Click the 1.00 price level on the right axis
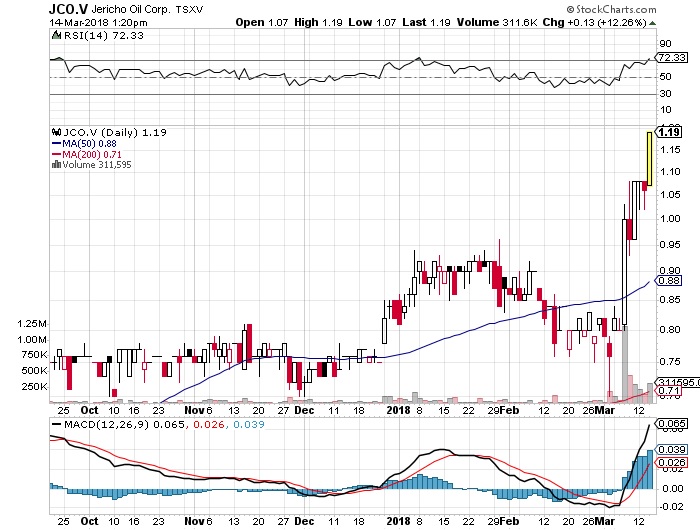700x530 pixels. coord(670,218)
